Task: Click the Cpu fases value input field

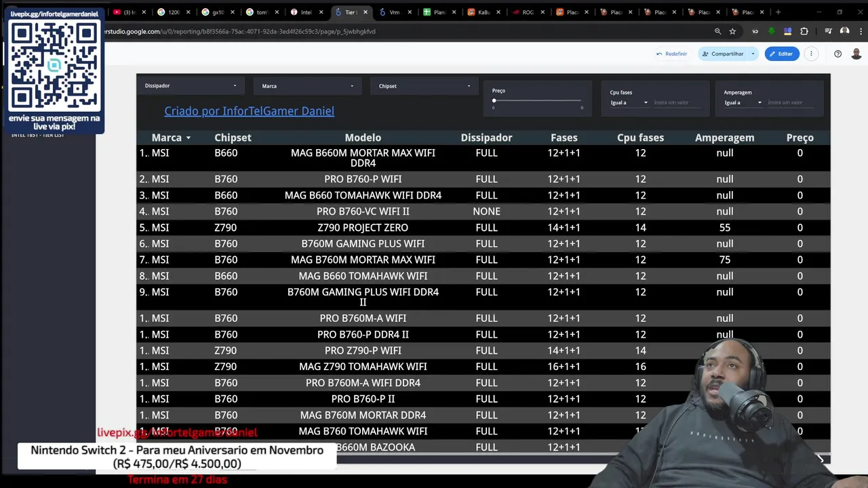Action: tap(678, 102)
